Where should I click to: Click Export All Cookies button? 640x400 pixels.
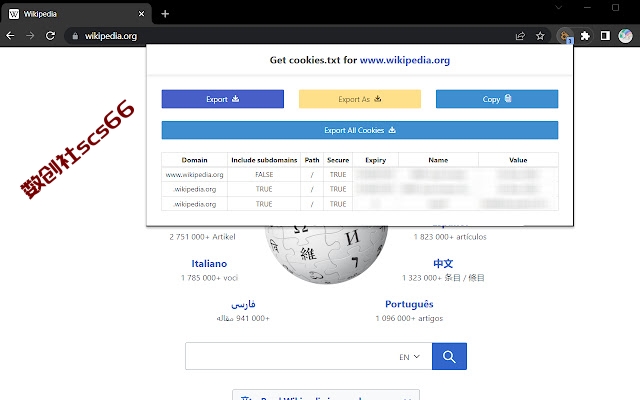[360, 130]
